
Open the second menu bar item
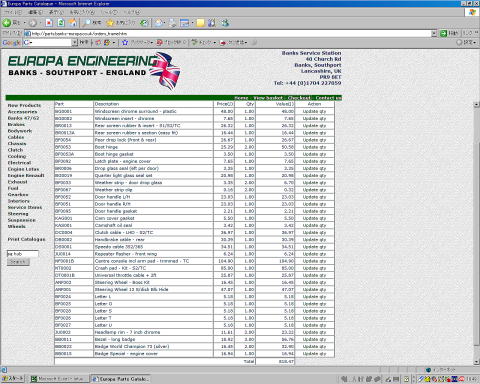click(x=35, y=12)
